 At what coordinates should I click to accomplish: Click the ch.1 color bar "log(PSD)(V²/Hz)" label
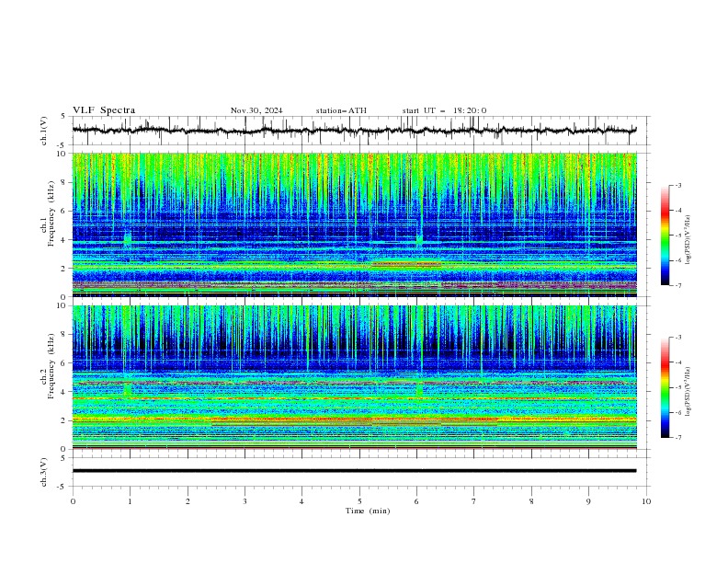coord(688,240)
